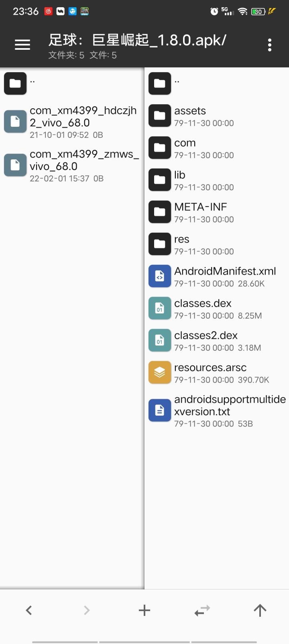Open AndroidManifest.xml file

coord(225,276)
